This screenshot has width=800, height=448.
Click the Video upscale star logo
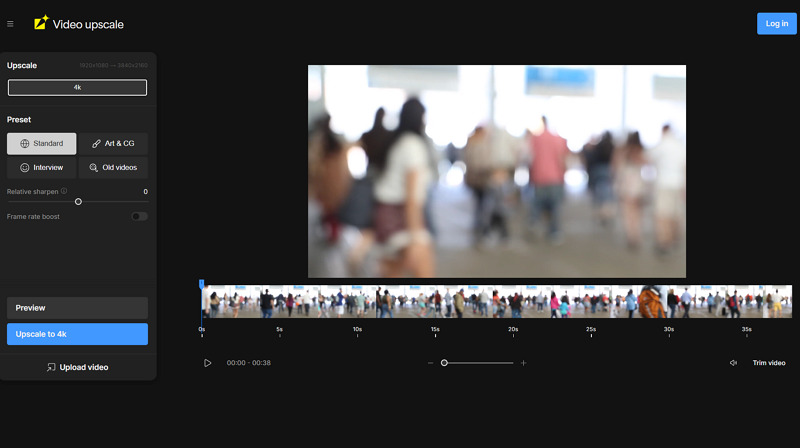pyautogui.click(x=41, y=22)
